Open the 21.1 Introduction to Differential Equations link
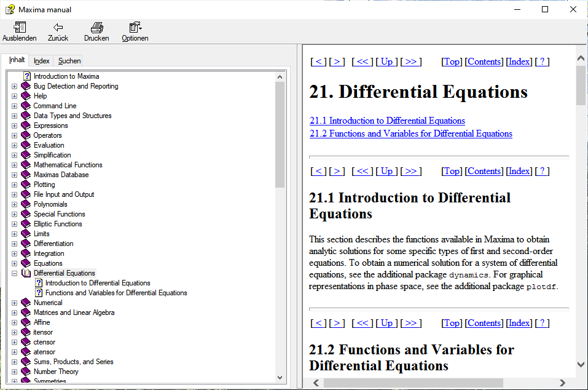The height and width of the screenshot is (390, 588). tap(387, 121)
